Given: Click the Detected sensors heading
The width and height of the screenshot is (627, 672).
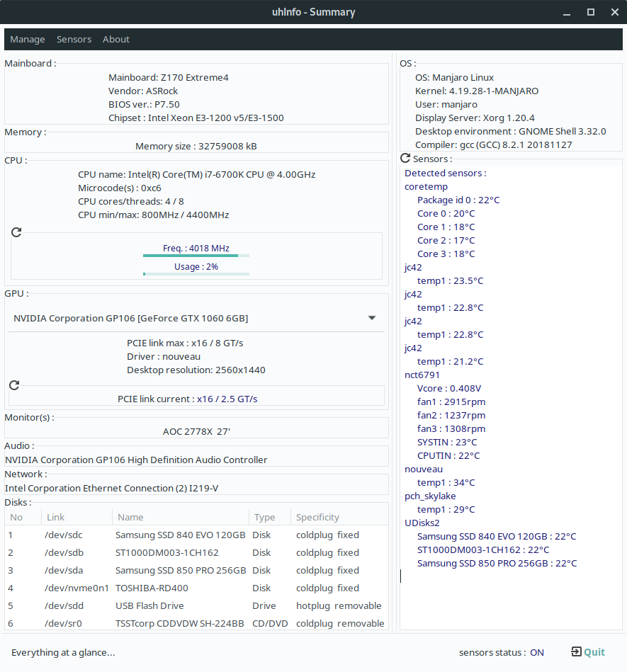Looking at the screenshot, I should tap(445, 173).
